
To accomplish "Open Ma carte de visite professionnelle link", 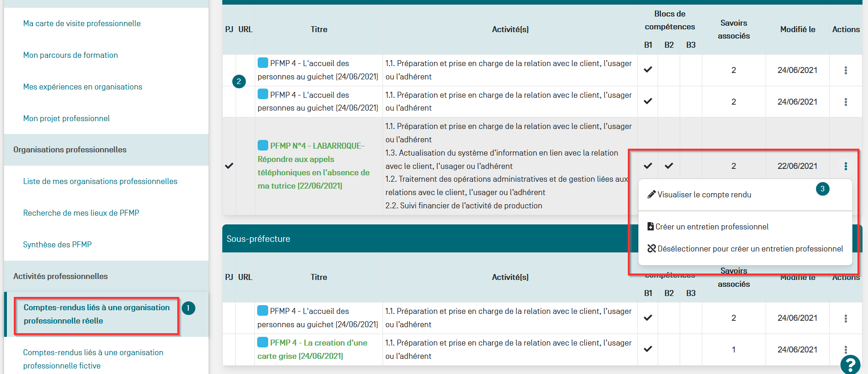I will pos(82,23).
